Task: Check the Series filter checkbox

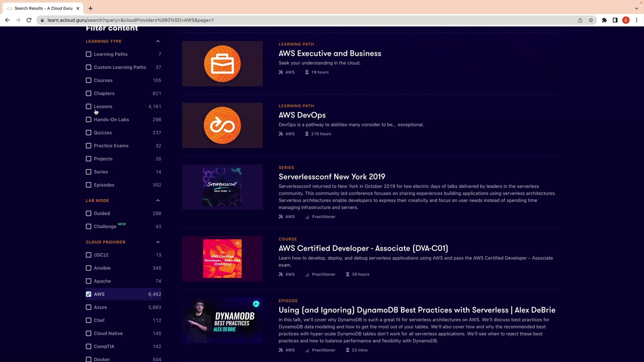Action: 89,172
